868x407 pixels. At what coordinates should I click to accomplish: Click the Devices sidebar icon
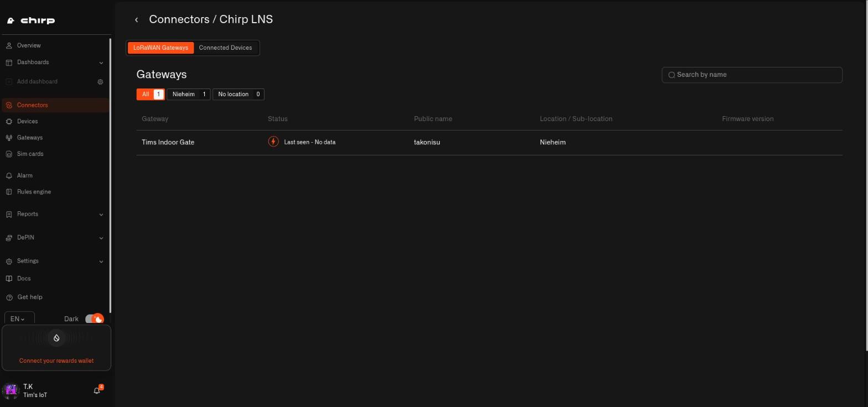point(9,121)
